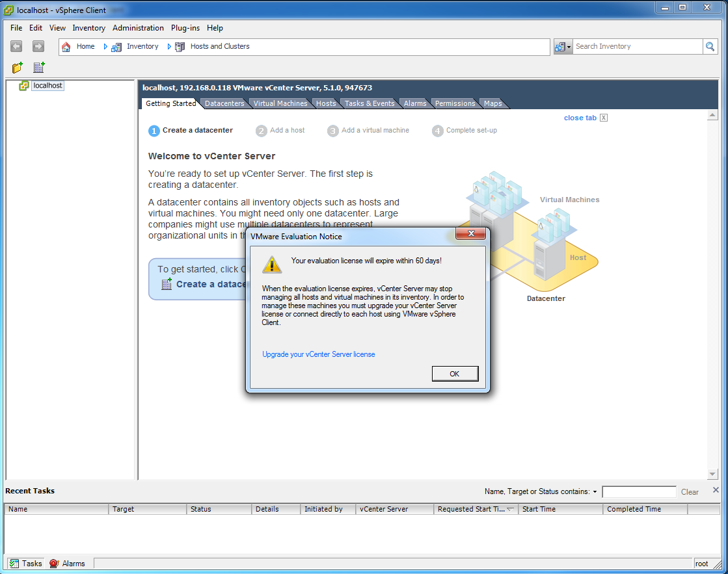Sort tasks by Status column

219,509
